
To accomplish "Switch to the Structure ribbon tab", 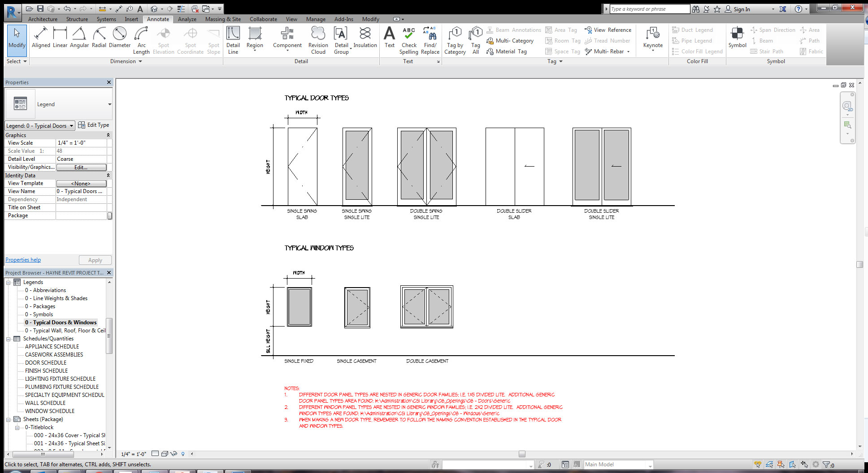I will click(x=77, y=19).
